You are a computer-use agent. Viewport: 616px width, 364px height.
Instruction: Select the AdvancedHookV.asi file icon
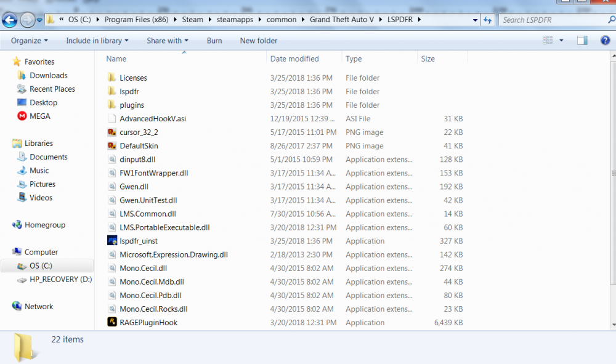click(112, 119)
